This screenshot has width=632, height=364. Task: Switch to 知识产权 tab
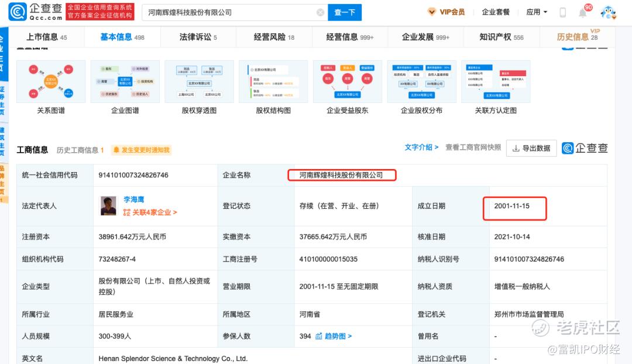coord(501,37)
